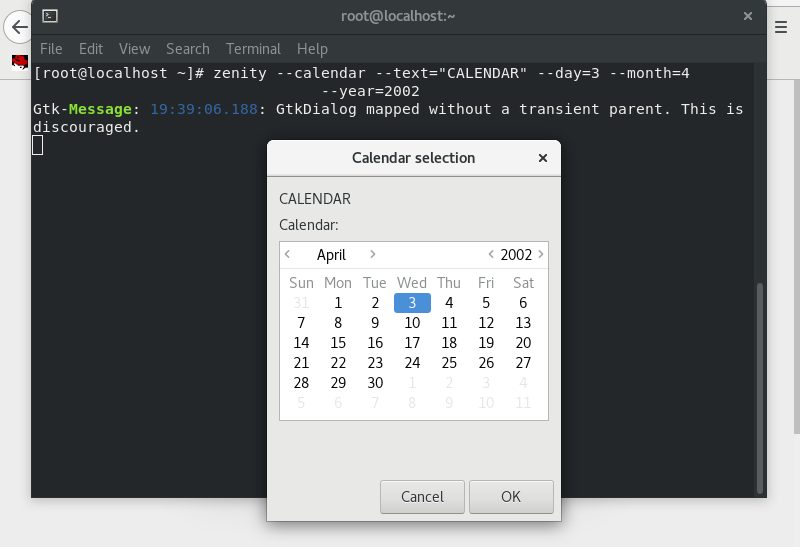
Task: Close the Calendar selection dialog
Action: pyautogui.click(x=543, y=158)
